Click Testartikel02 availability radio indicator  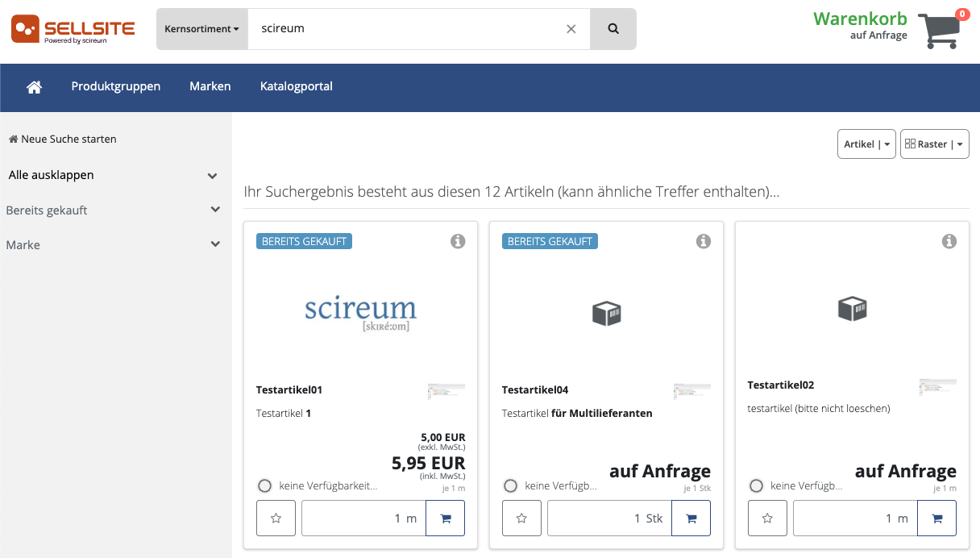coord(756,486)
